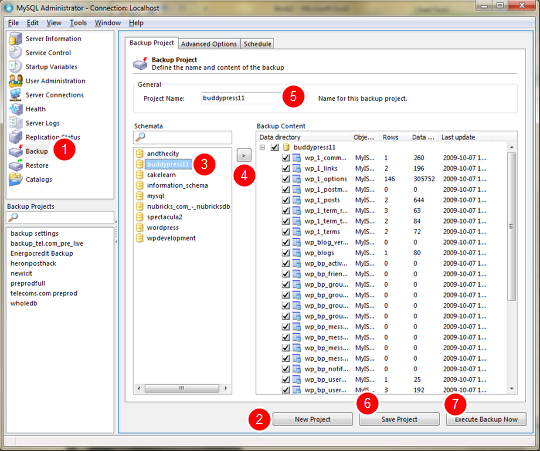Click Backup Projects search field
Image resolution: width=540 pixels, height=451 pixels.
60,217
